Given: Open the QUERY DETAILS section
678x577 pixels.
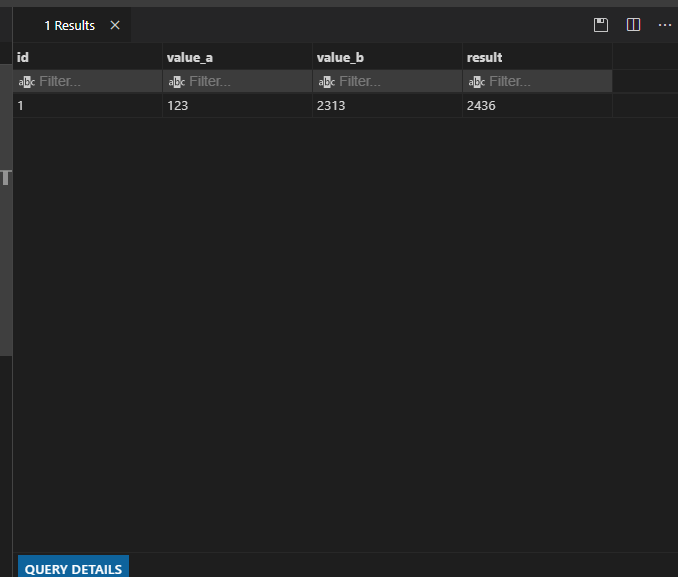Looking at the screenshot, I should click(74, 568).
